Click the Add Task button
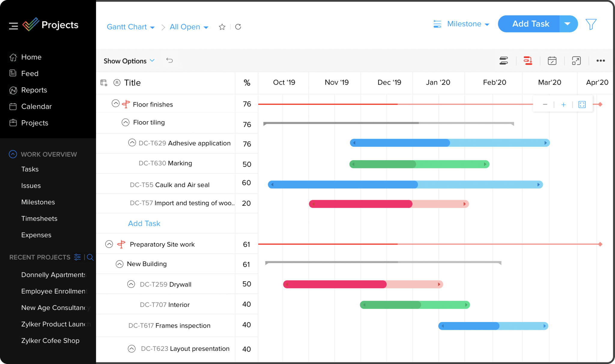 [531, 24]
